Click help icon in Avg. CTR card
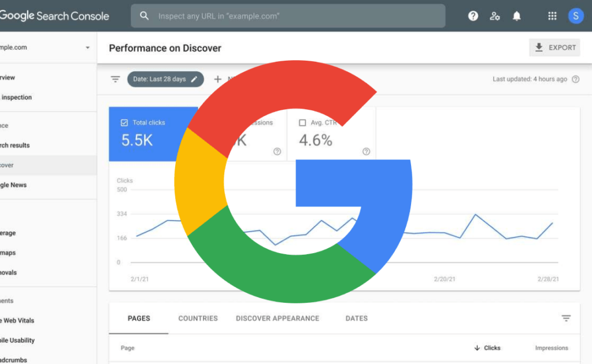 point(366,151)
